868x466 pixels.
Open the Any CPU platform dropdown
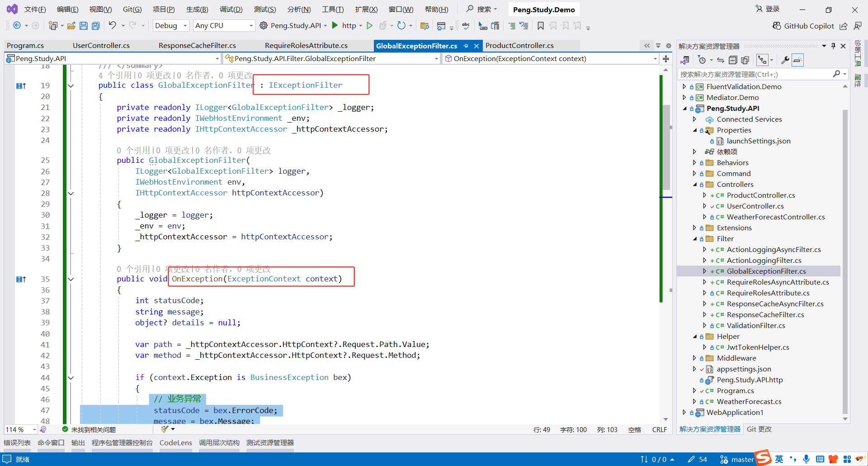[x=224, y=26]
